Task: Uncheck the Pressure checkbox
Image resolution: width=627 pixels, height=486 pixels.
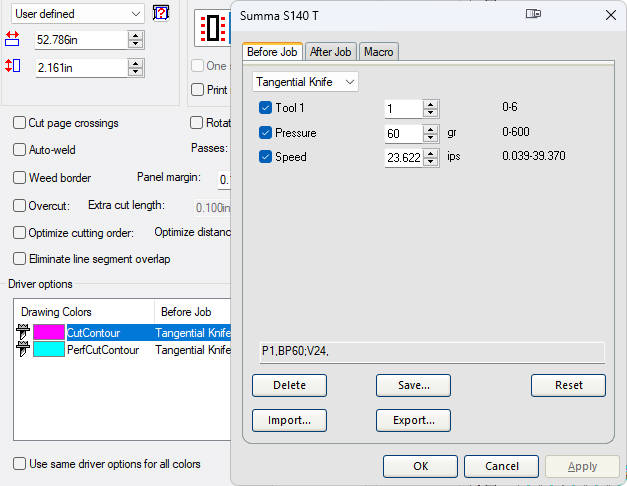Action: coord(265,132)
